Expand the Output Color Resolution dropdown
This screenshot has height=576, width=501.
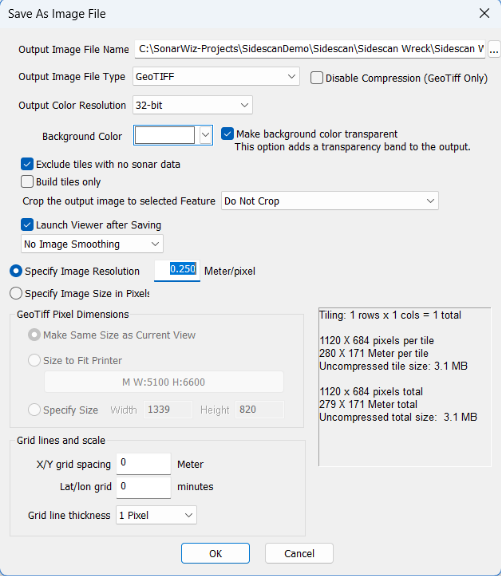(192, 105)
